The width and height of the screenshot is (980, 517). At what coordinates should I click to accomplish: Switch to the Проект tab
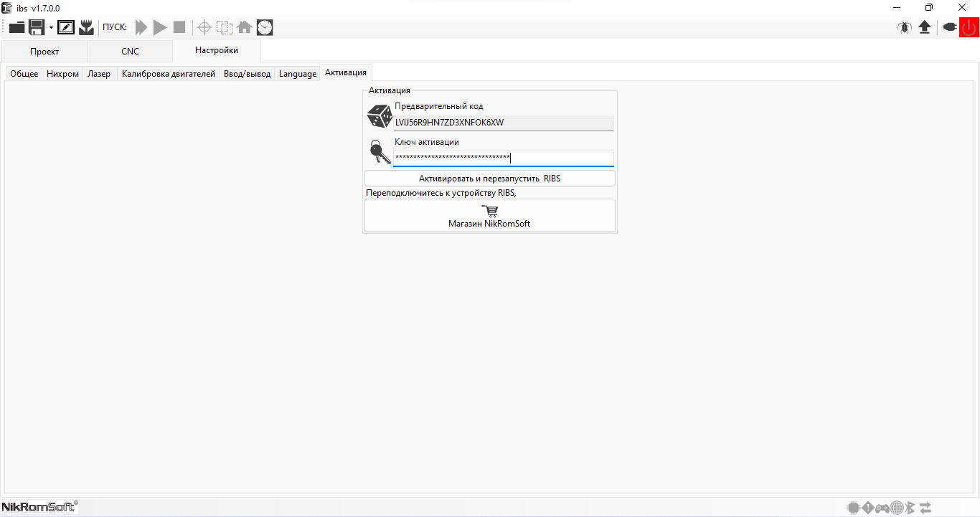44,52
